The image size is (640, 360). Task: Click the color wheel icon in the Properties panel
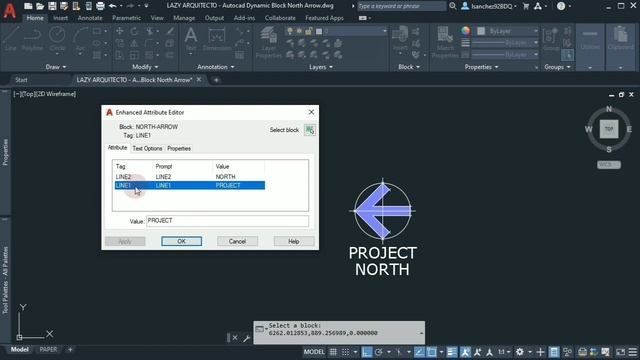[465, 31]
